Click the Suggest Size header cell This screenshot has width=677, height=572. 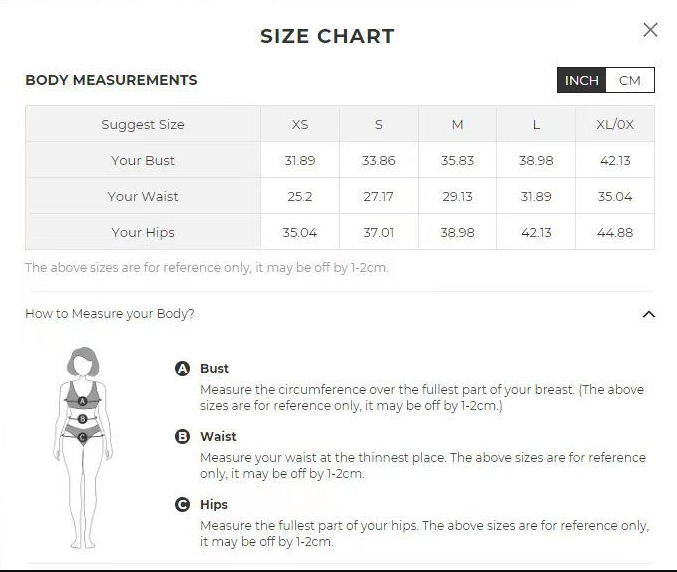pos(143,125)
